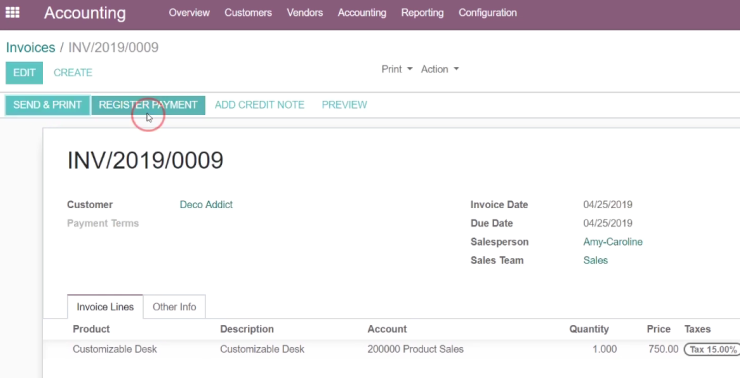Open the Accounting menu item
The image size is (740, 378).
click(362, 13)
